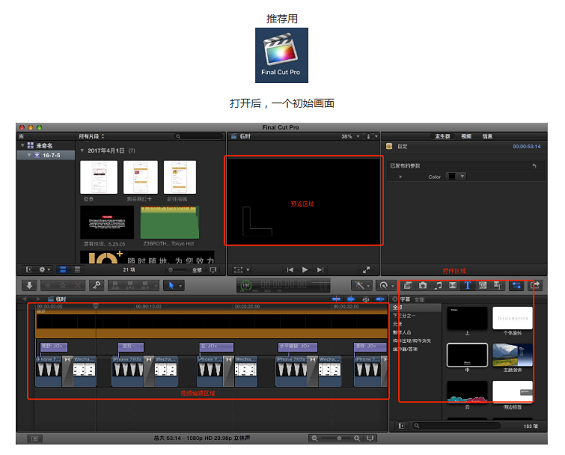
Task: Switch to the 发生器 inspector tab
Action: (x=442, y=136)
